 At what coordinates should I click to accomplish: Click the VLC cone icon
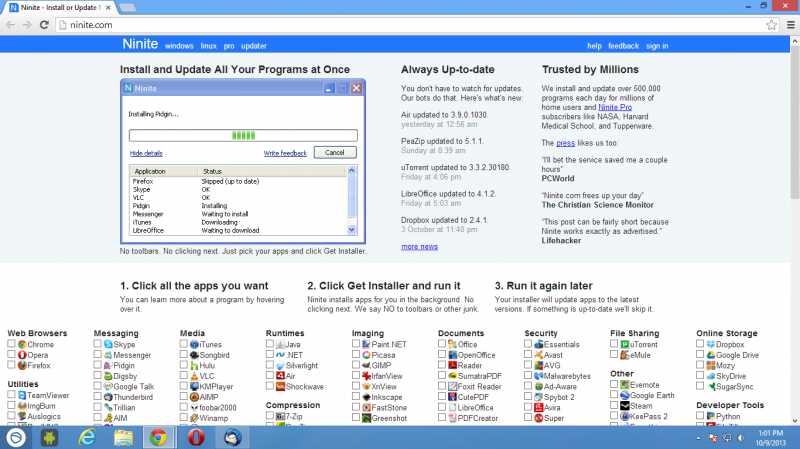(194, 376)
